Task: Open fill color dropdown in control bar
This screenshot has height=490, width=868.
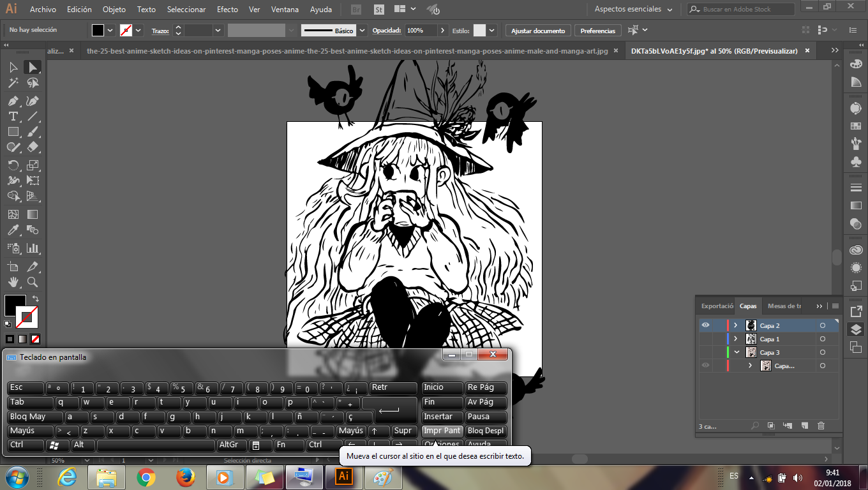Action: [x=110, y=31]
